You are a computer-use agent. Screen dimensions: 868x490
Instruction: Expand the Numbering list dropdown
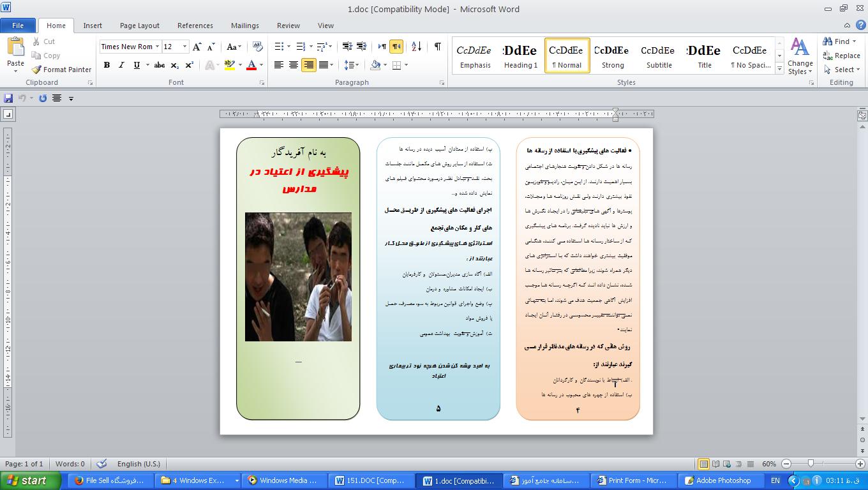coord(310,47)
